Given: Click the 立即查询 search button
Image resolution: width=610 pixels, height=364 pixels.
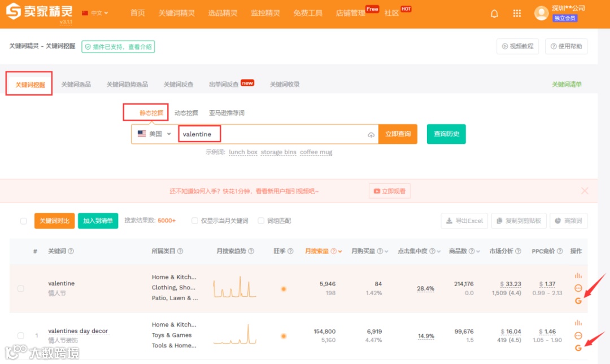Looking at the screenshot, I should (398, 134).
